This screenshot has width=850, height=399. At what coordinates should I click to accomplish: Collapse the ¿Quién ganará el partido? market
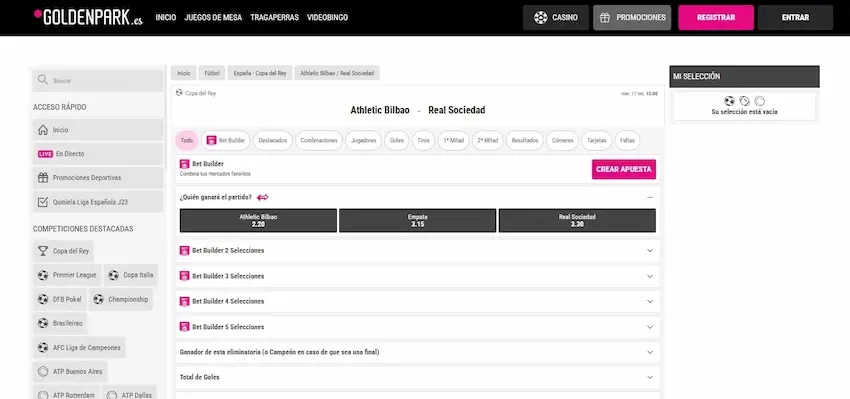pyautogui.click(x=650, y=197)
